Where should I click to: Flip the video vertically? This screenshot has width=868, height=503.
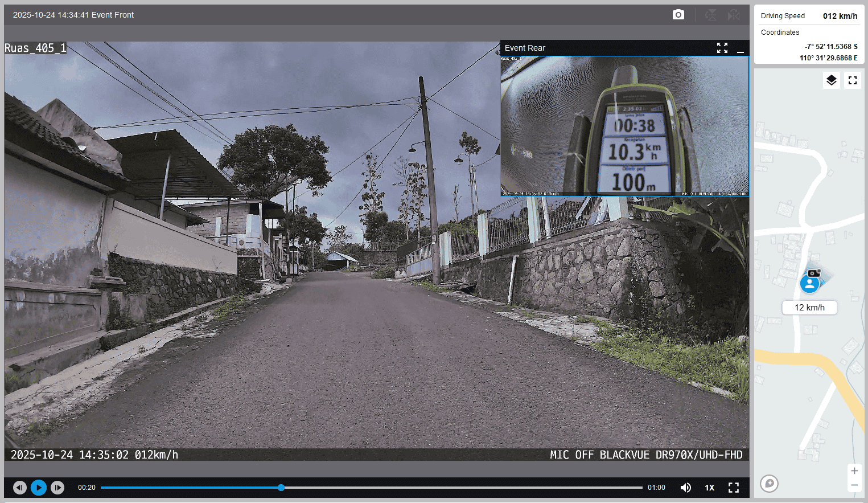click(711, 15)
